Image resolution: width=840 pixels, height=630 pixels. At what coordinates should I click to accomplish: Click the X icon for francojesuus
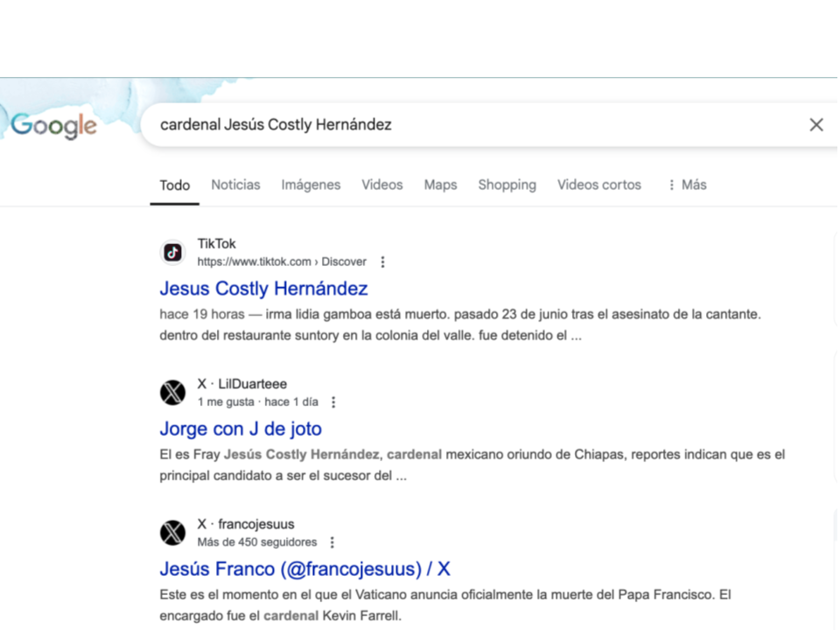tap(172, 533)
